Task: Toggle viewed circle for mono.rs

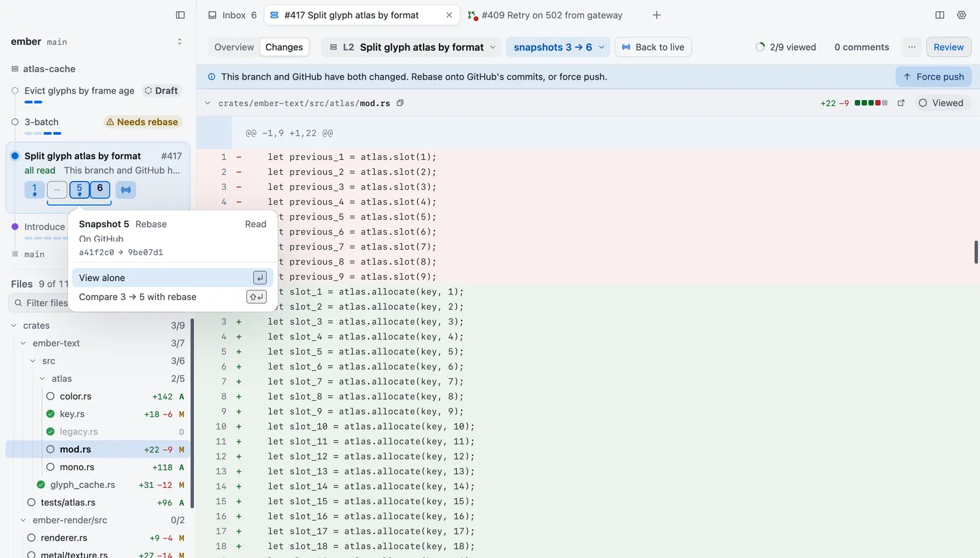Action: [x=50, y=467]
